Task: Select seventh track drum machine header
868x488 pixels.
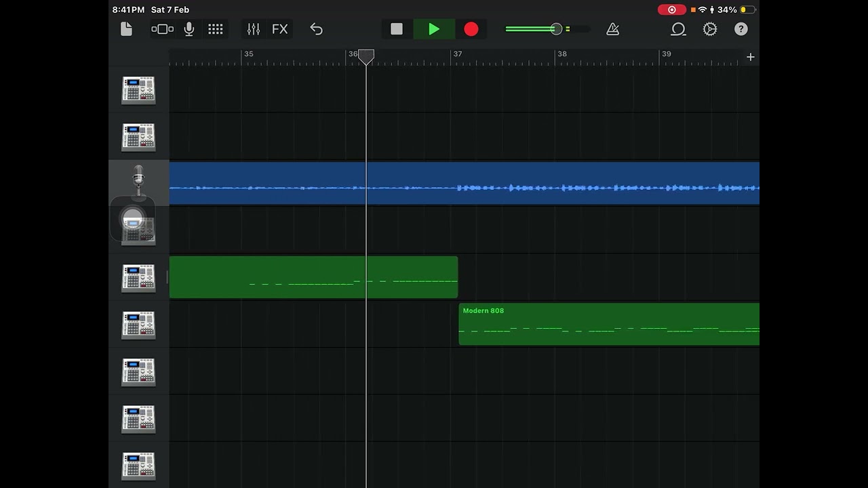Action: click(x=138, y=372)
